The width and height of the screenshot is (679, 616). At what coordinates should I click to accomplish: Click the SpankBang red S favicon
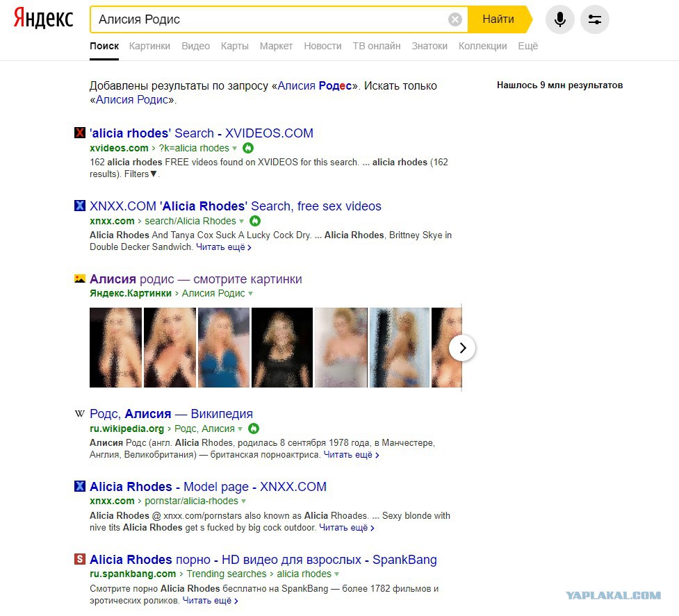[x=80, y=559]
